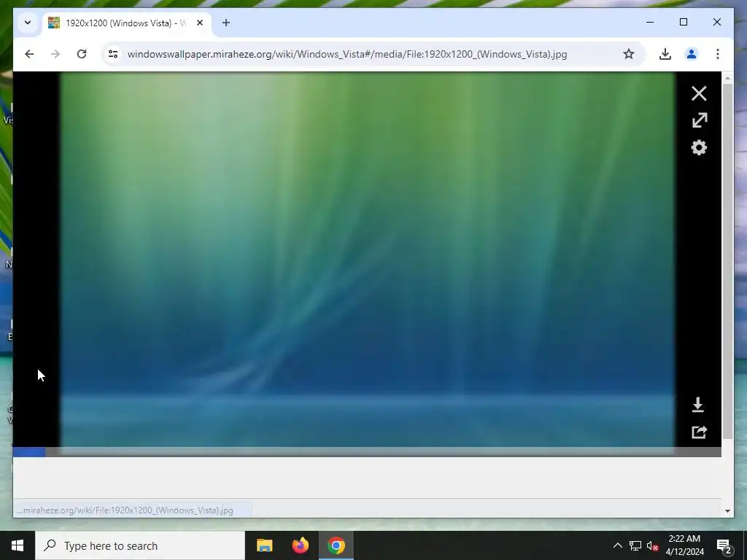Click the Type here to search box
The height and width of the screenshot is (560, 747).
[x=140, y=545]
